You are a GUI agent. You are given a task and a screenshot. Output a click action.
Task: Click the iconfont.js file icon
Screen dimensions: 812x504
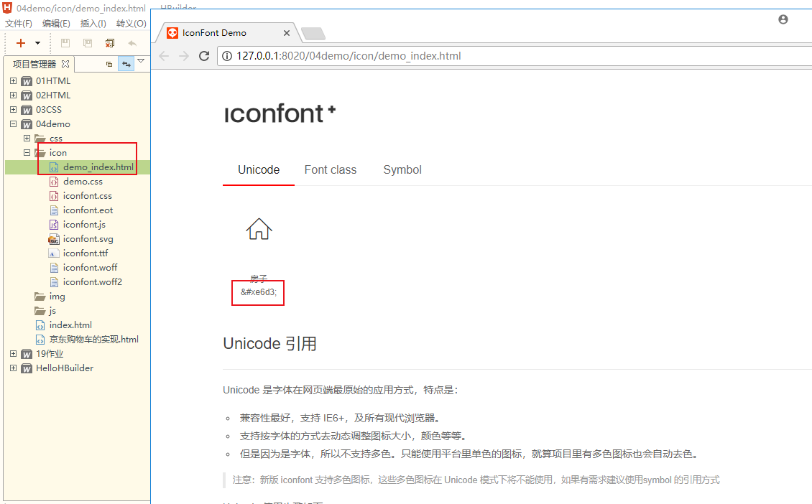54,225
